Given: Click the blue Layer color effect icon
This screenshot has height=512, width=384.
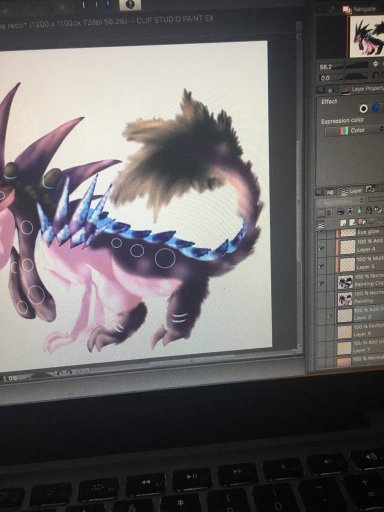Looking at the screenshot, I should [376, 108].
